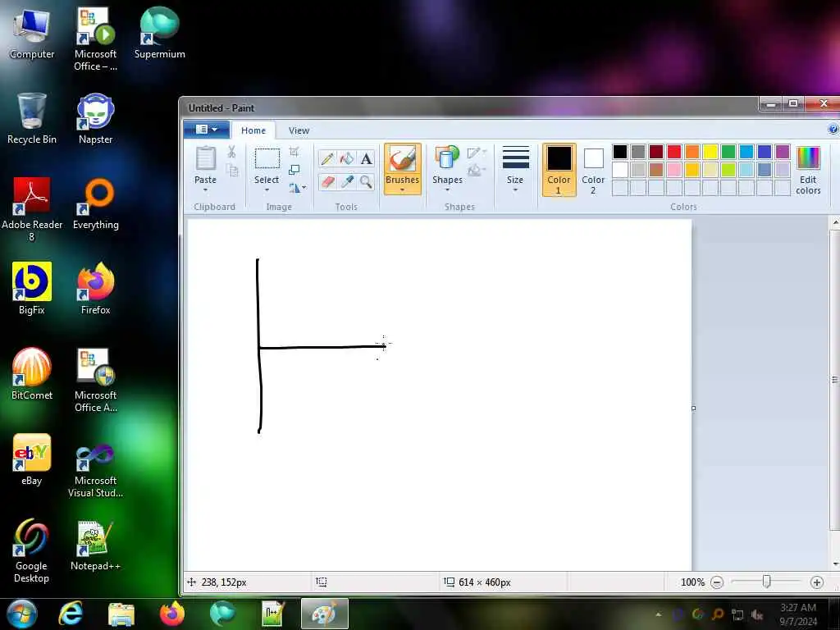This screenshot has height=630, width=840.
Task: Click the Copy icon in Clipboard group
Action: click(x=231, y=171)
